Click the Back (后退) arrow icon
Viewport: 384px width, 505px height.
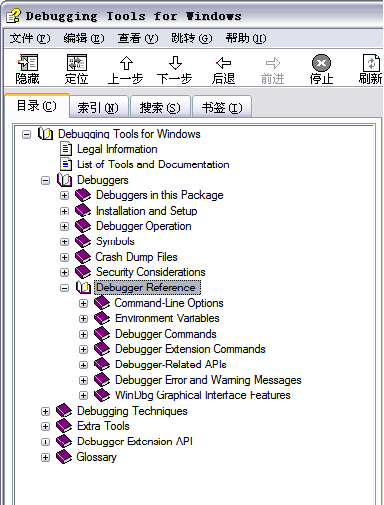(223, 63)
